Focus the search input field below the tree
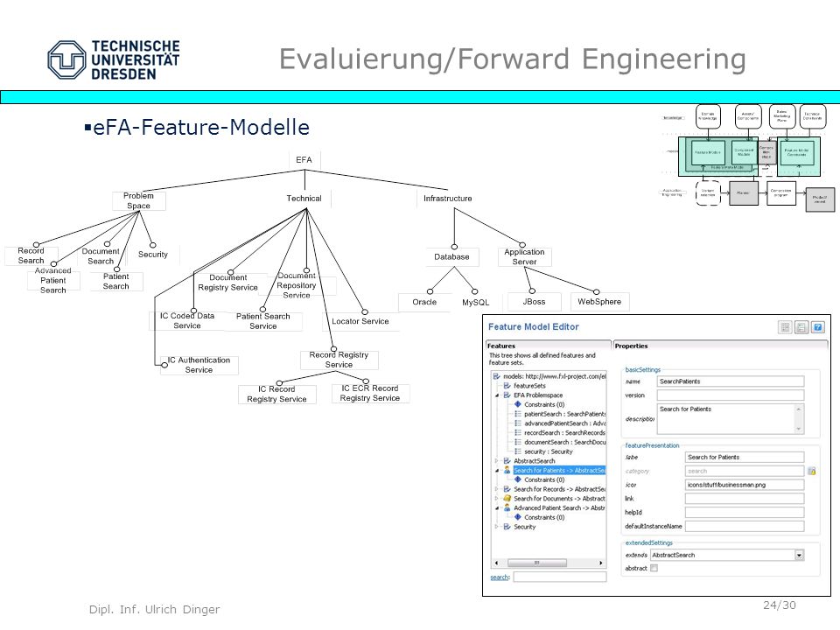Screen dimensions: 840x630 pyautogui.click(x=560, y=577)
